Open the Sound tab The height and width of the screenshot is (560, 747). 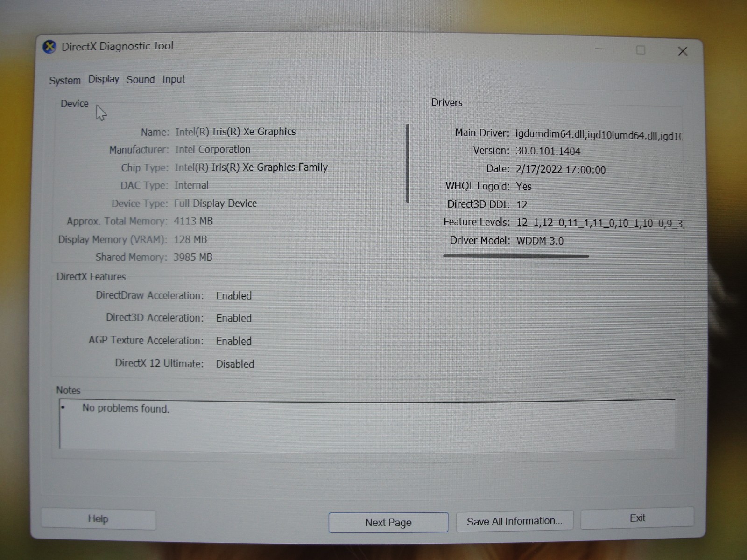(x=141, y=79)
